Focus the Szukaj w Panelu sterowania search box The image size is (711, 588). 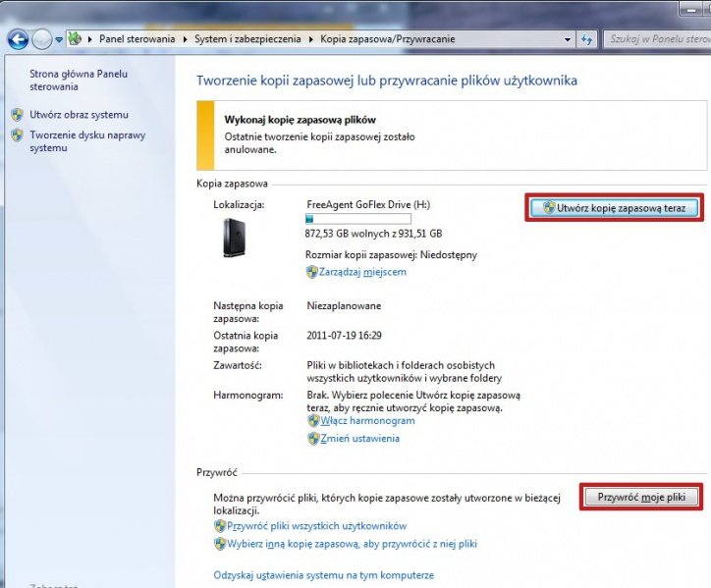pyautogui.click(x=653, y=39)
